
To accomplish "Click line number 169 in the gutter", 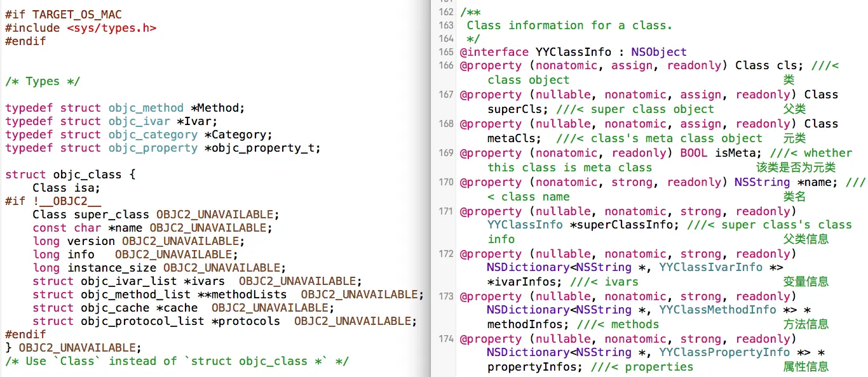I will click(446, 153).
